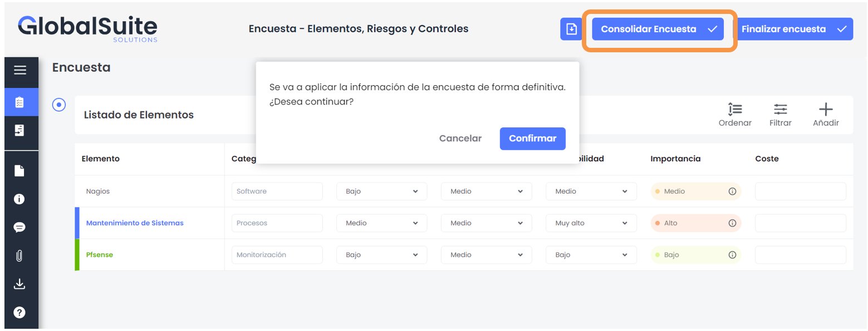This screenshot has height=331, width=868.
Task: Click the Coste input field for Nagios
Action: pyautogui.click(x=800, y=191)
